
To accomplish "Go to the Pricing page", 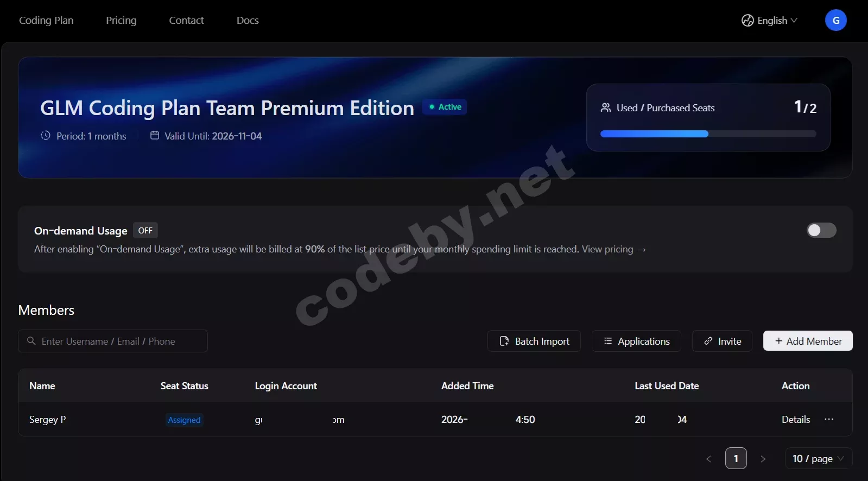I will [x=121, y=20].
